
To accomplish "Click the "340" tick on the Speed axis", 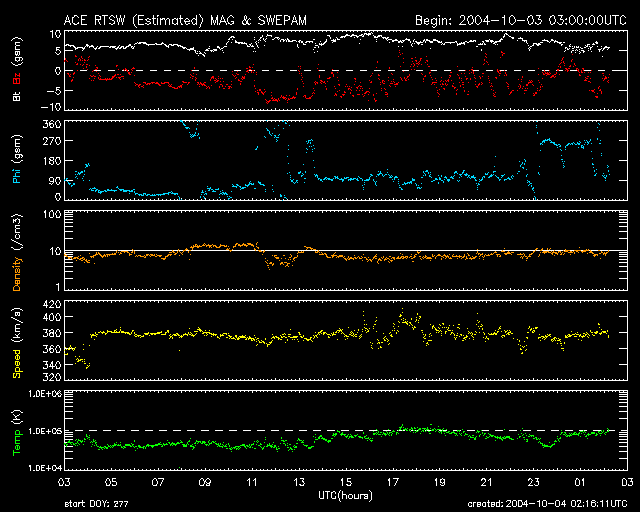I will pos(52,365).
